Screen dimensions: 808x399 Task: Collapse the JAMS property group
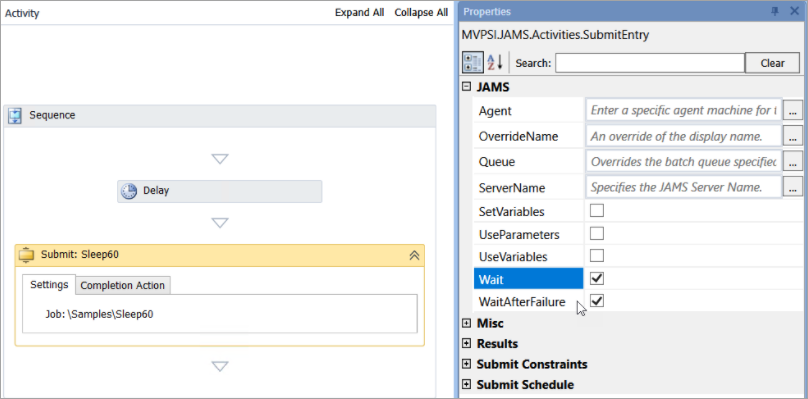[467, 87]
